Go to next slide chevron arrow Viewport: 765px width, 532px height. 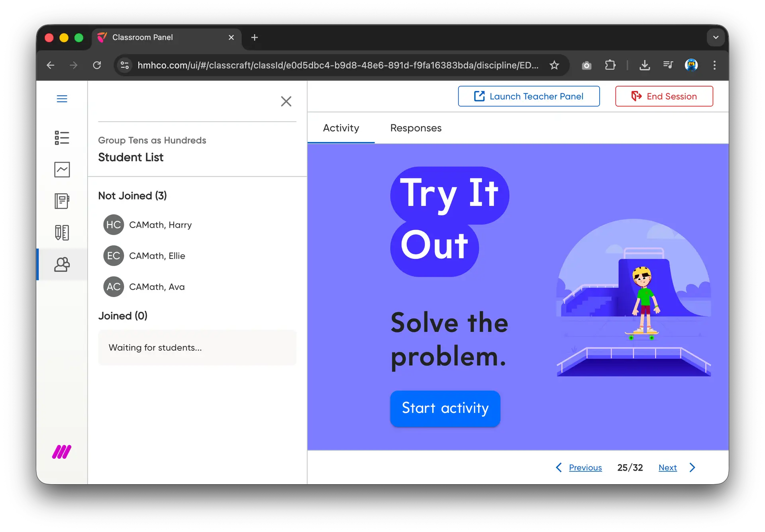(692, 467)
